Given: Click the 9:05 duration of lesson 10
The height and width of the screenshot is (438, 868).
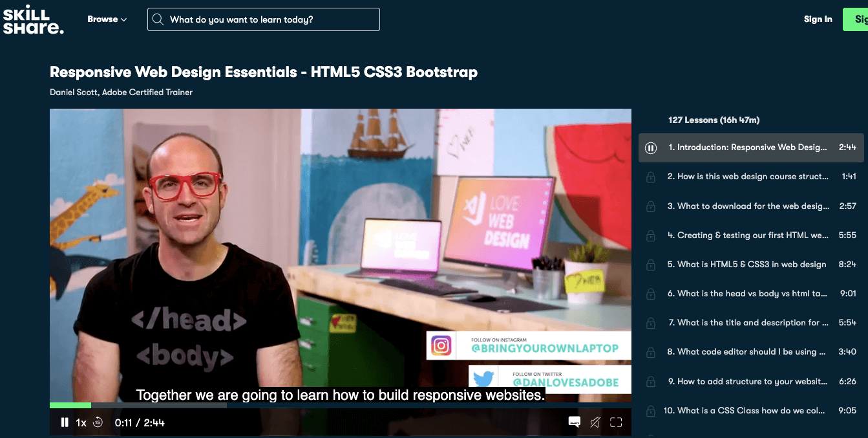Looking at the screenshot, I should click(847, 411).
